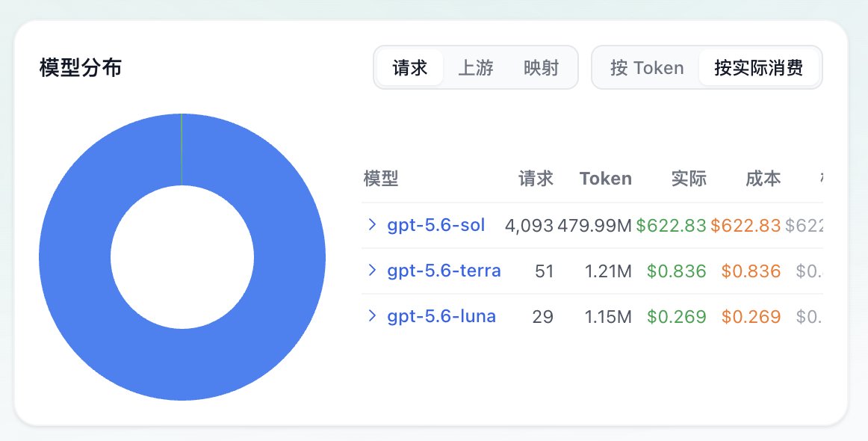Open the gpt-5.6-sol model link
This screenshot has height=441, width=868.
pos(436,225)
